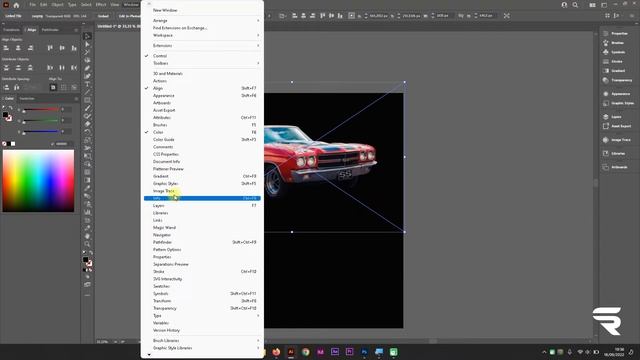Click the Home icon in top bar
The width and height of the screenshot is (640, 360).
16,5
